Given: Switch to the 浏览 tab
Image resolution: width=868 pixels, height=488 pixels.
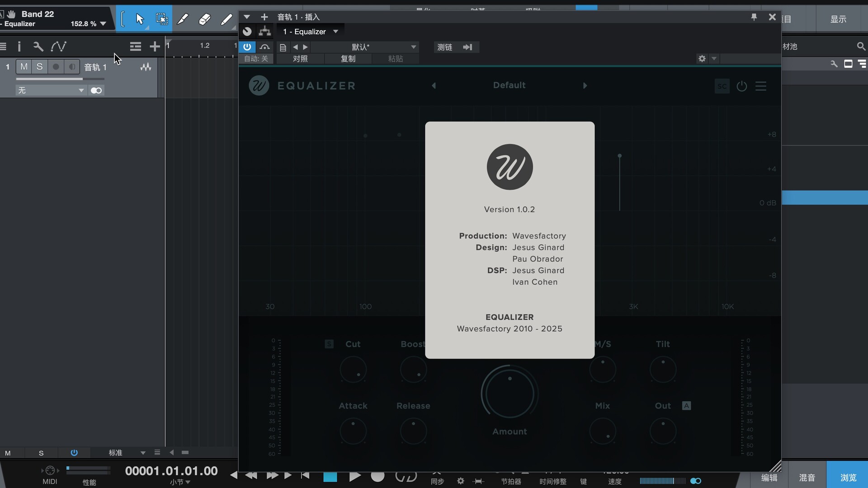Looking at the screenshot, I should coord(848,477).
